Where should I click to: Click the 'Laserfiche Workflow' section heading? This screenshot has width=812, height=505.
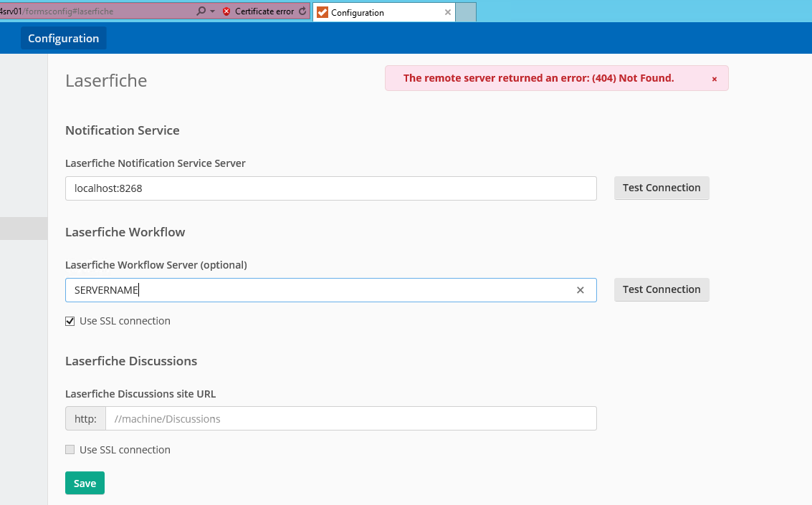pos(125,232)
